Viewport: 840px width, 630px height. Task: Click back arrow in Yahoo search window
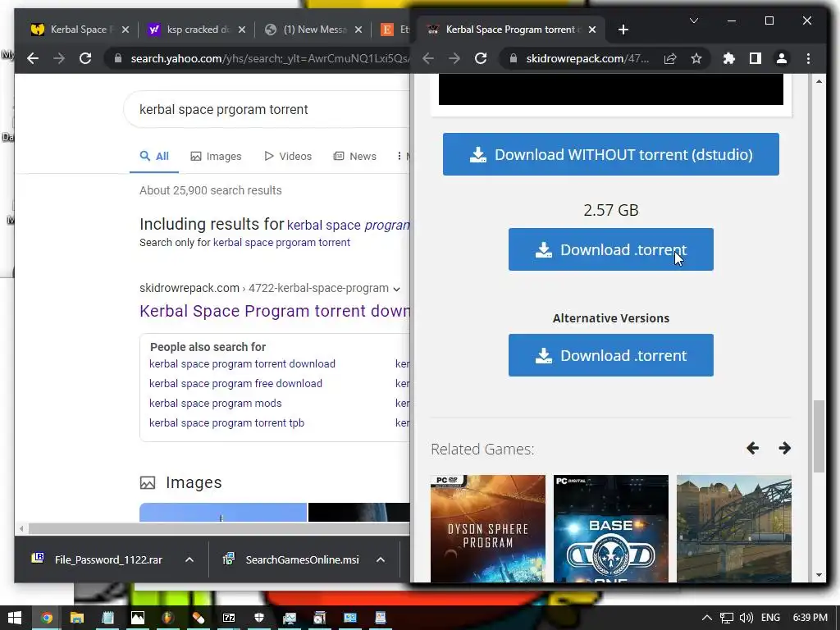click(x=33, y=58)
